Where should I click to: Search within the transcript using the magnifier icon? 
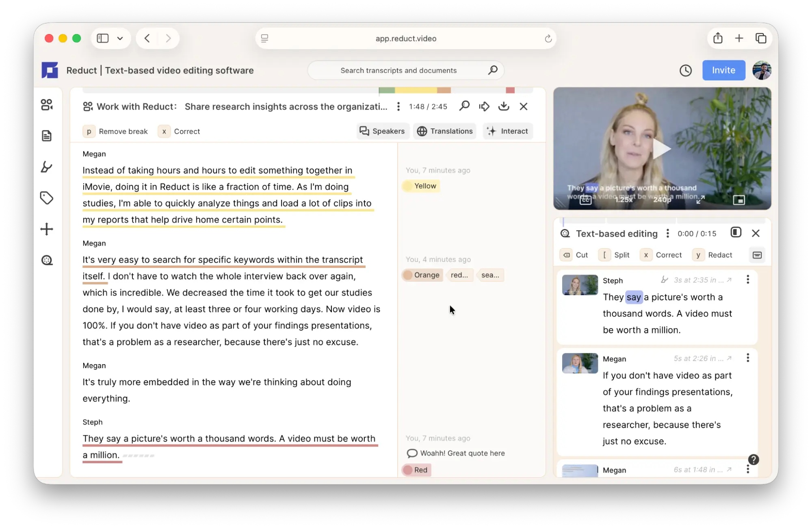point(464,106)
